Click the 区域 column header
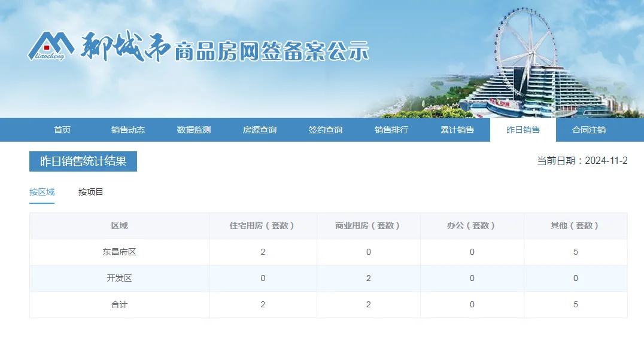The image size is (644, 339). point(119,226)
